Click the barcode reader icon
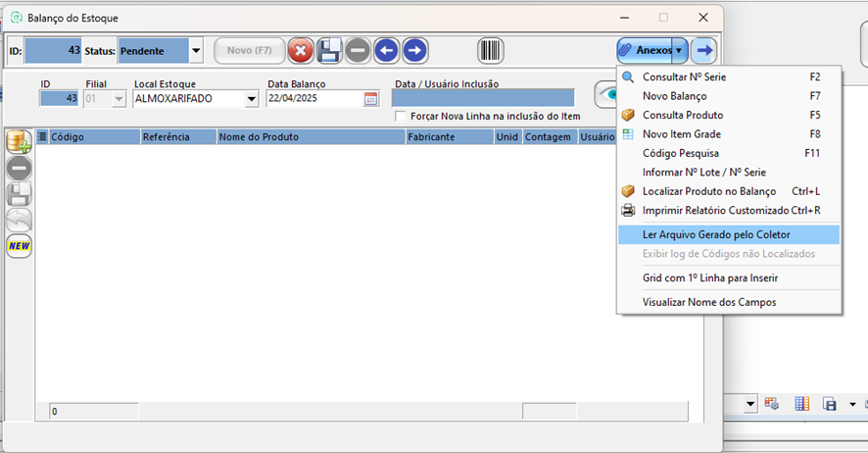The height and width of the screenshot is (453, 868). pos(490,51)
